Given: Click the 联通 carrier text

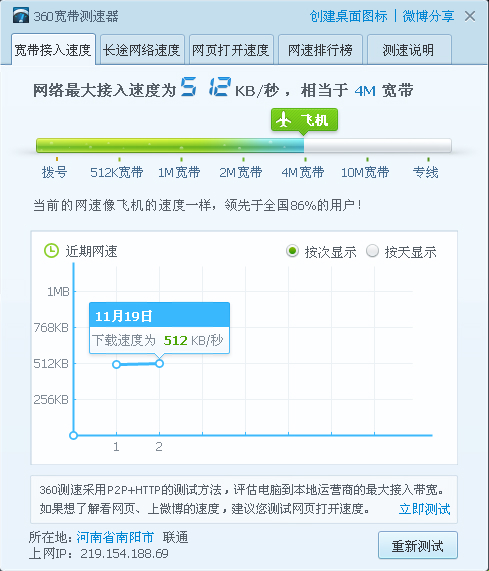Looking at the screenshot, I should [175, 537].
